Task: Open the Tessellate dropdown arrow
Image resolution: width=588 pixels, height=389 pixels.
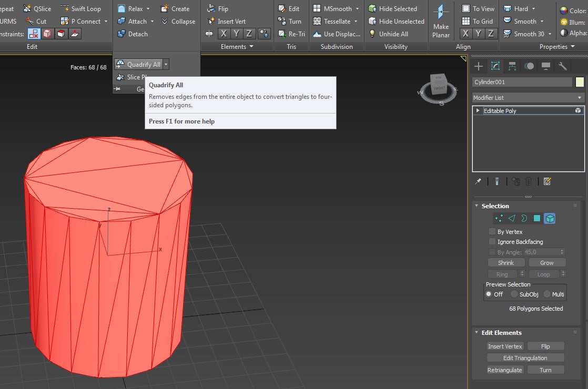Action: click(x=356, y=22)
